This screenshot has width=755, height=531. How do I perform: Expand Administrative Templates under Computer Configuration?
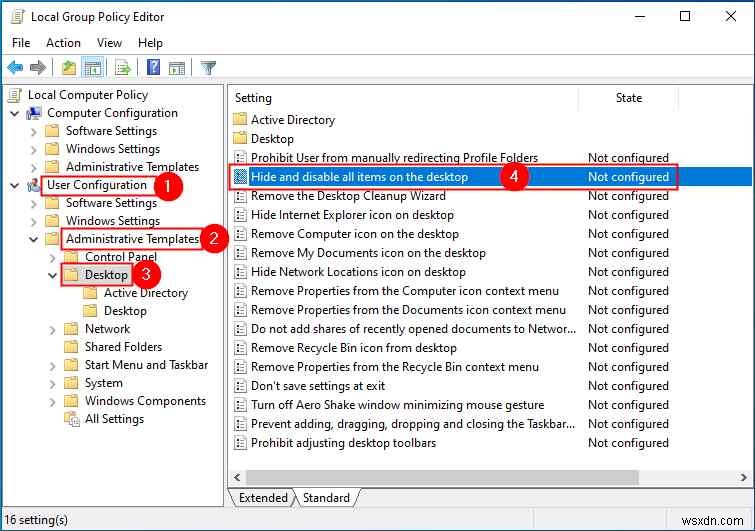point(33,168)
